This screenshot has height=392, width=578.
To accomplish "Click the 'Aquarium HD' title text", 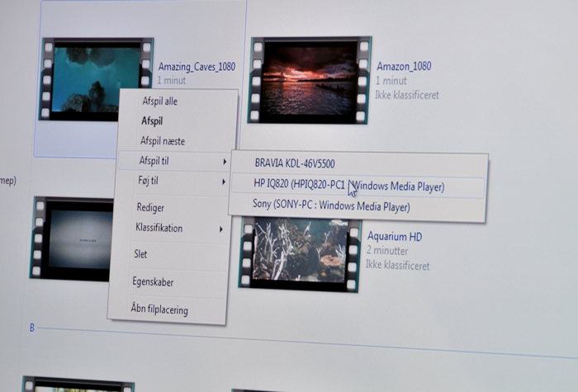I will click(395, 237).
